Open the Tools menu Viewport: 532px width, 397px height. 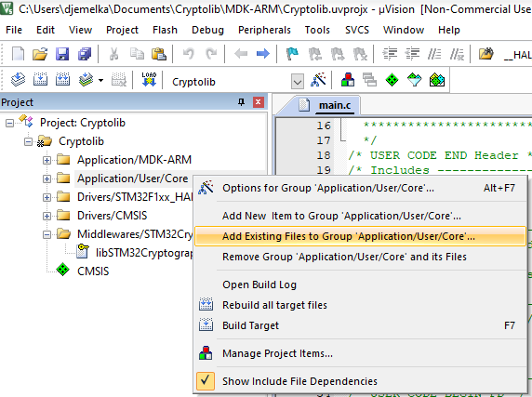(x=317, y=30)
